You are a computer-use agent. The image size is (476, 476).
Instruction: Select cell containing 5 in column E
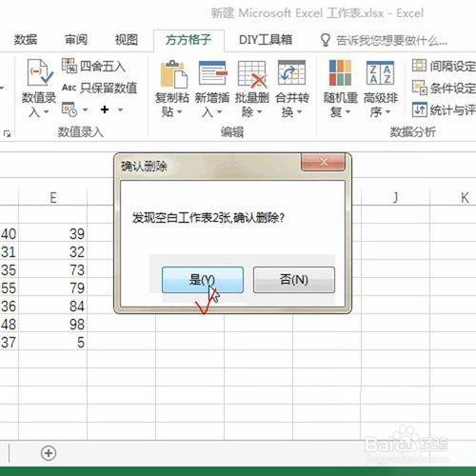tap(53, 343)
